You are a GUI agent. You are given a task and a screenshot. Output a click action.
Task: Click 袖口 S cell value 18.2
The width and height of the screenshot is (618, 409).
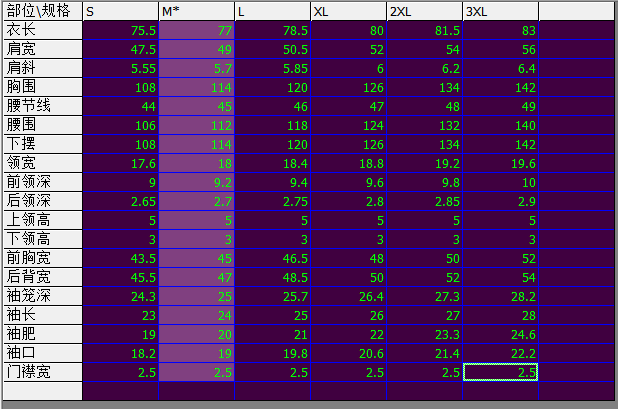[x=121, y=353]
